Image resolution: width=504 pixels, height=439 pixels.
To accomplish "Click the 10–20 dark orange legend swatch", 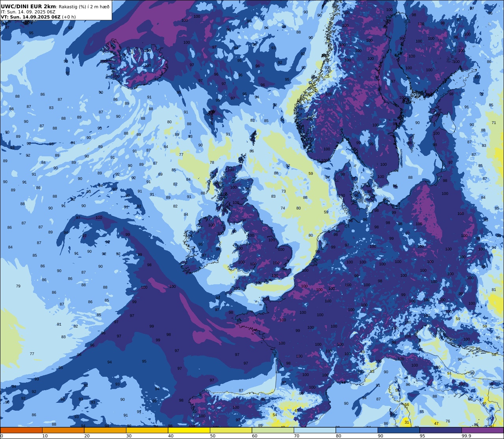I will tap(63, 430).
